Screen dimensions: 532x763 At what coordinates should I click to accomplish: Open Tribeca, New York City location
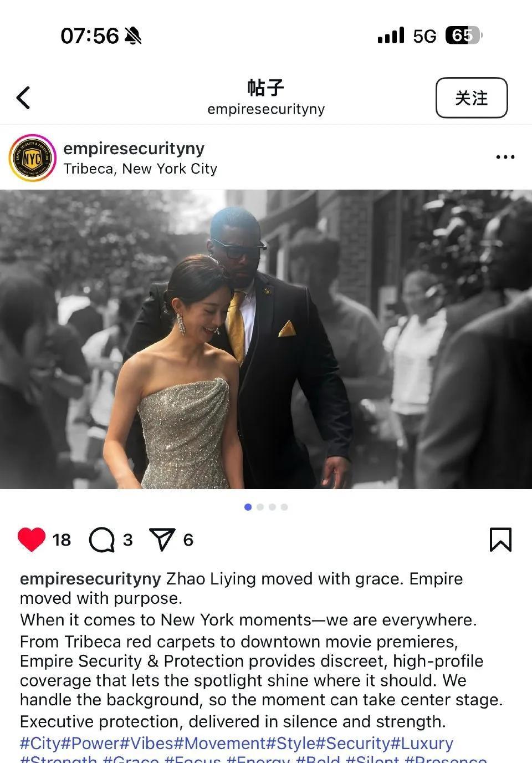click(x=140, y=169)
